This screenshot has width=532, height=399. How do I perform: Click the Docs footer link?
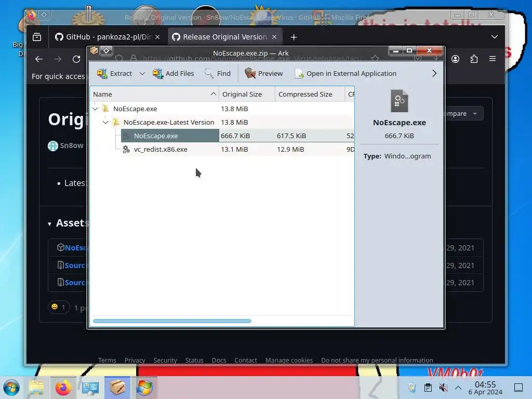[219, 361]
